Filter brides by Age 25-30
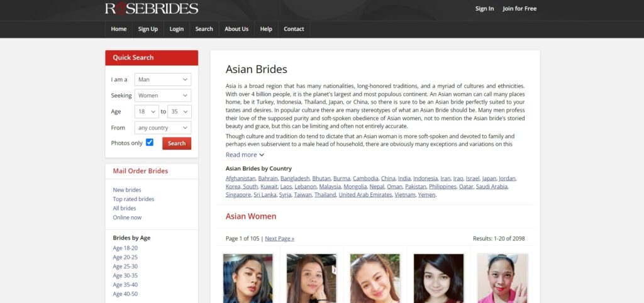Screen dimensions: 644x303 click(125, 267)
